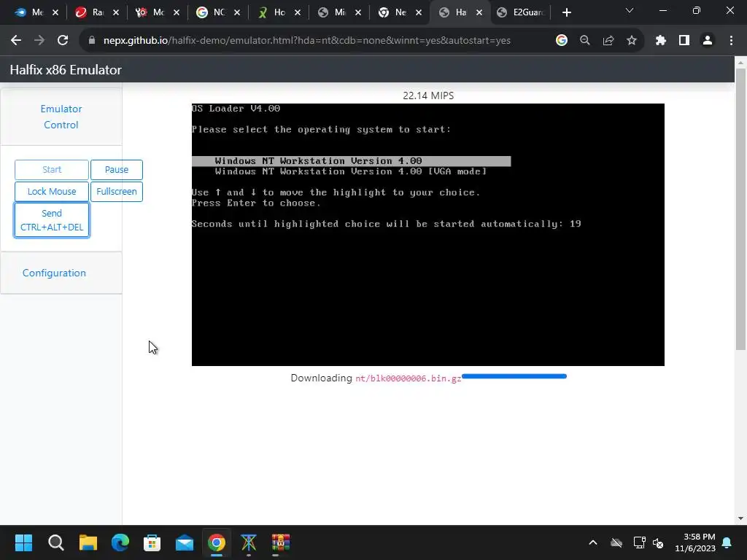Close the 'Me' tab

[55, 12]
